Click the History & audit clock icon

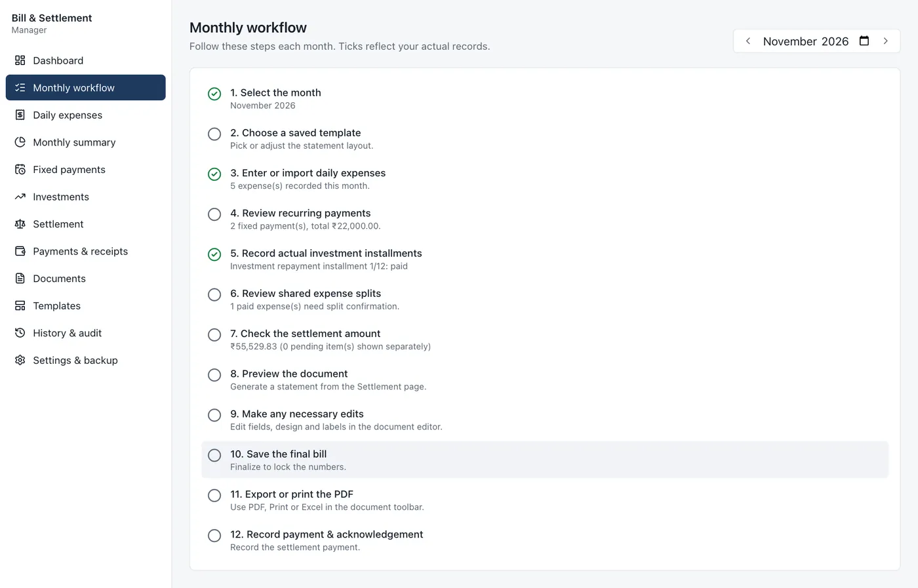20,333
